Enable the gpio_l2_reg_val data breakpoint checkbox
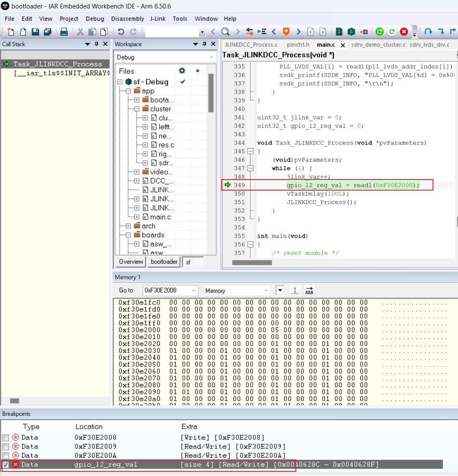The image size is (458, 476). (6, 465)
